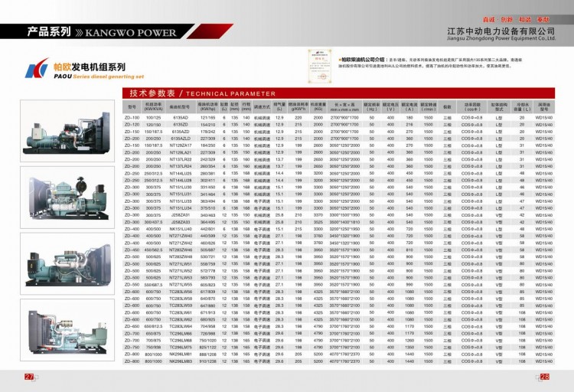
Task: Open the second generator photo from the top
Action: [67, 198]
